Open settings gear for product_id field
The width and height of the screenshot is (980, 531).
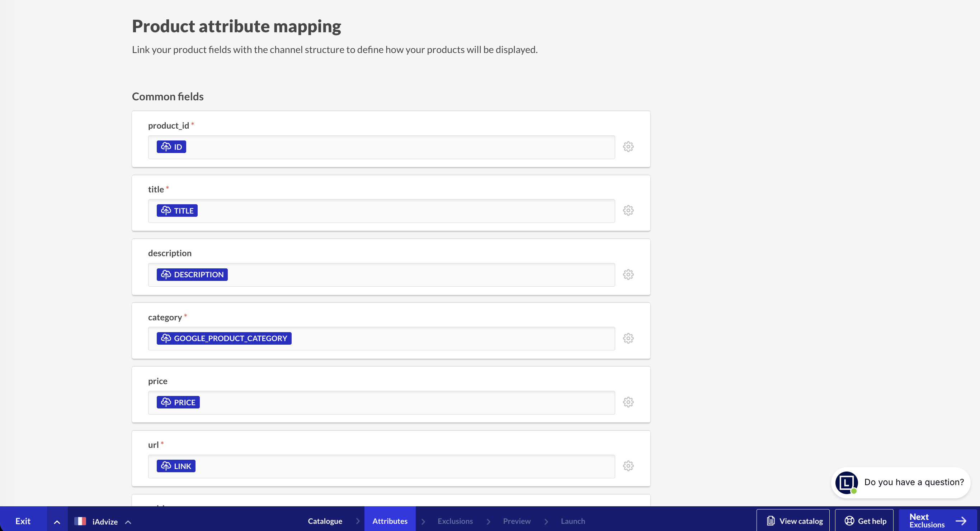tap(628, 147)
